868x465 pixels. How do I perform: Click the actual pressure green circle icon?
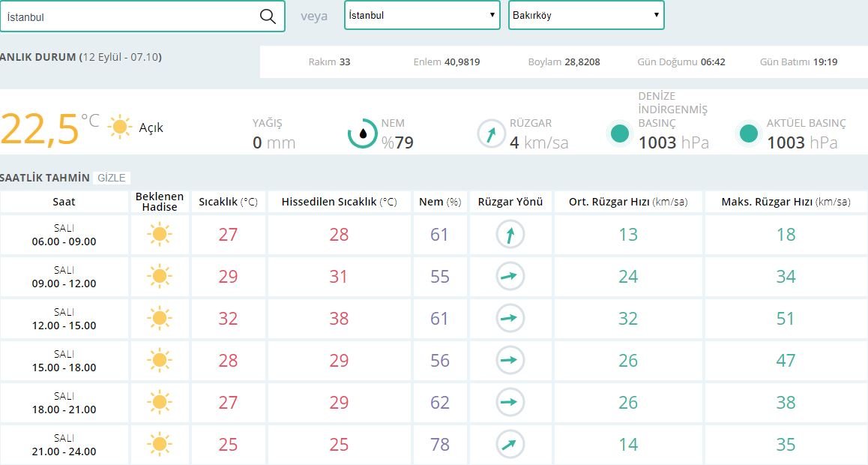(748, 133)
